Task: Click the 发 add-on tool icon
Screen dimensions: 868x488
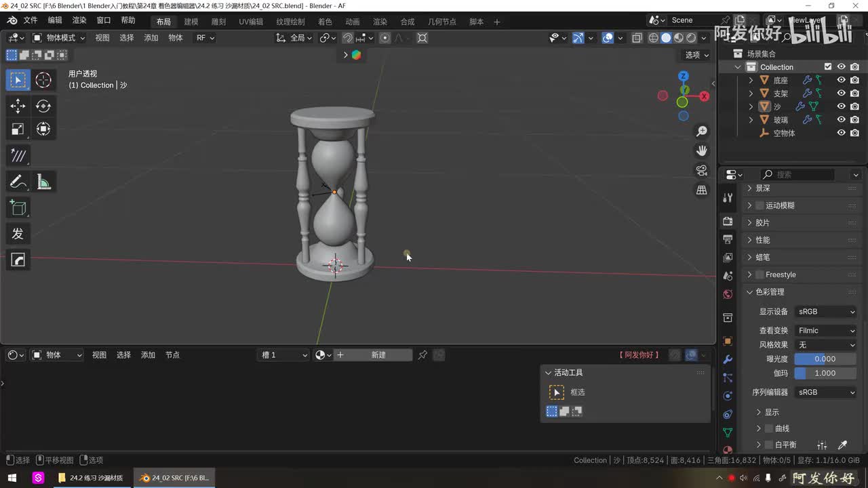Action: [x=18, y=234]
